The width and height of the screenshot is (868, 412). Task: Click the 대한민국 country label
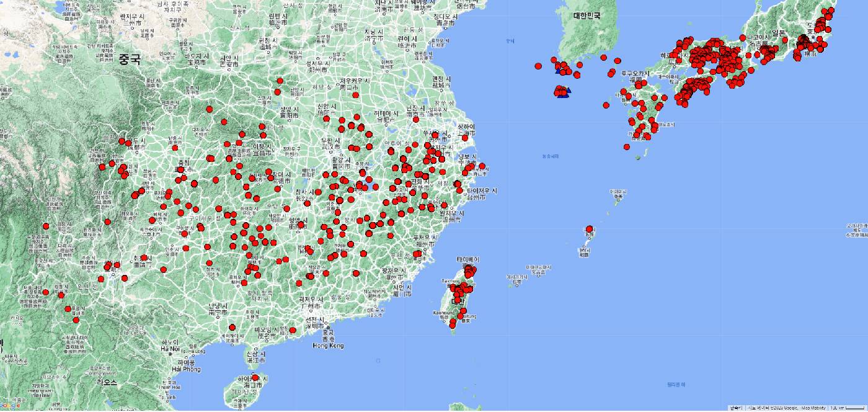tap(587, 16)
